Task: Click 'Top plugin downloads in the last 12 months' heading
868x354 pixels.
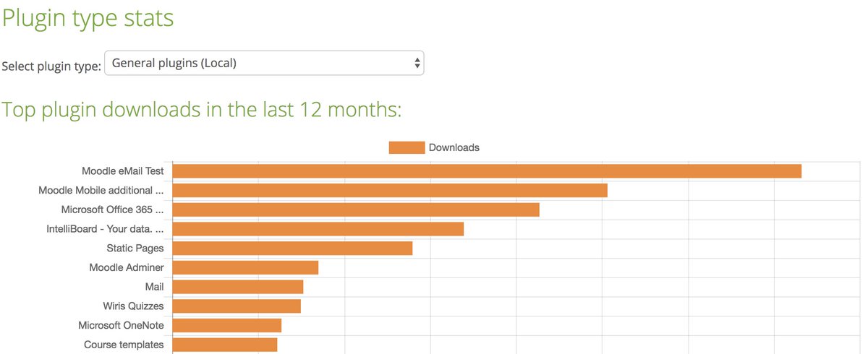Action: (201, 110)
